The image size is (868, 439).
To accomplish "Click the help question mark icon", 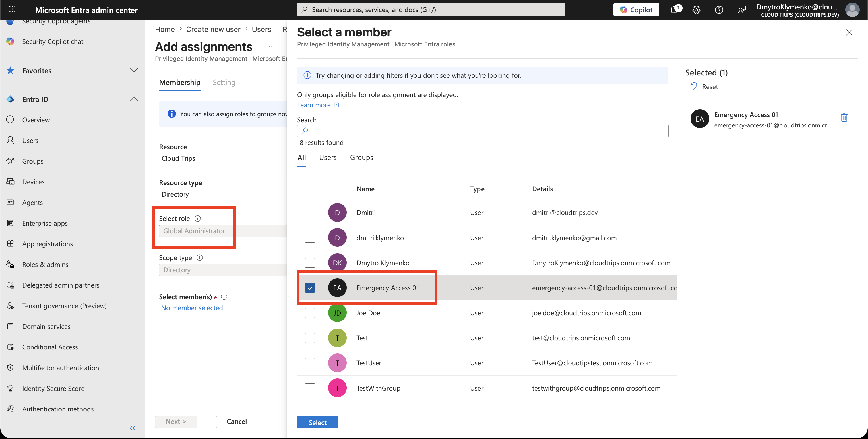I will [719, 10].
